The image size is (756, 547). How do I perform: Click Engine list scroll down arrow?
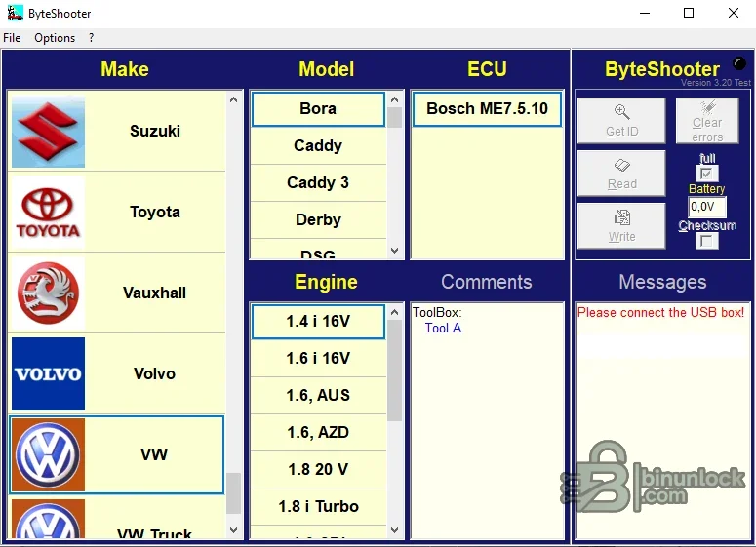[395, 530]
